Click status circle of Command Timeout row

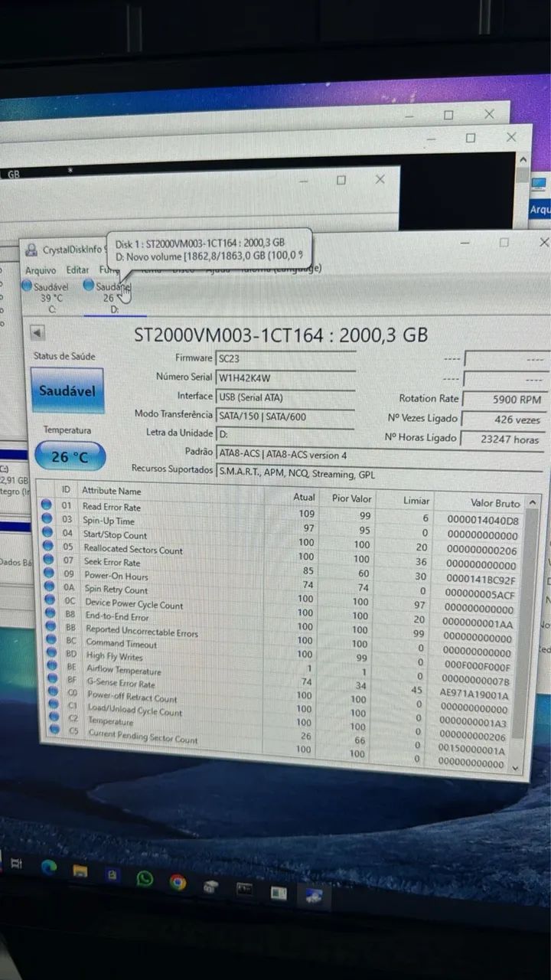pyautogui.click(x=50, y=639)
